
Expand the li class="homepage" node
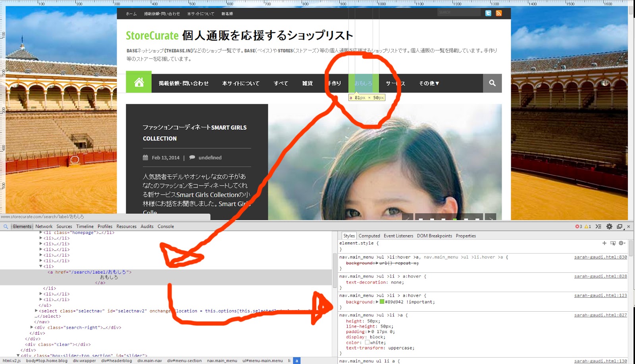point(41,233)
